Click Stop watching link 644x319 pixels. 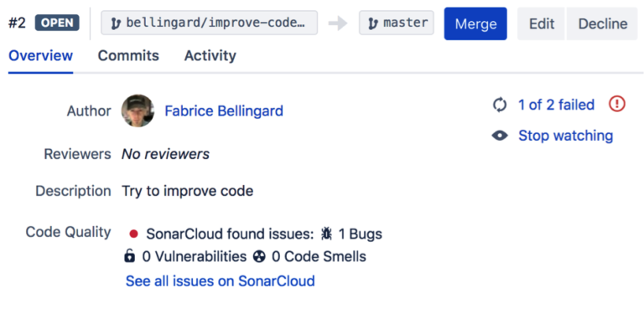[565, 136]
